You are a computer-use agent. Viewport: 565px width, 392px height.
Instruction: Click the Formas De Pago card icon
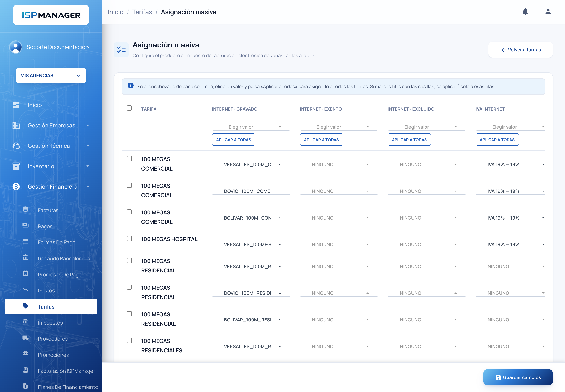coord(26,241)
